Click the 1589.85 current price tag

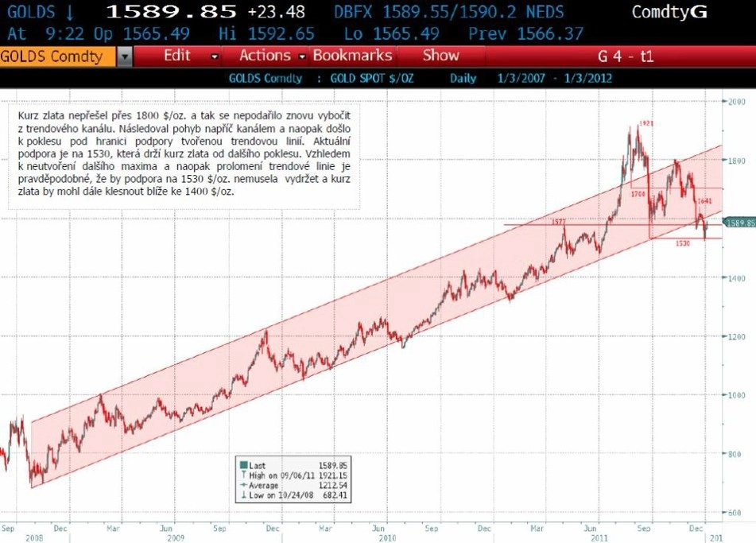click(740, 223)
